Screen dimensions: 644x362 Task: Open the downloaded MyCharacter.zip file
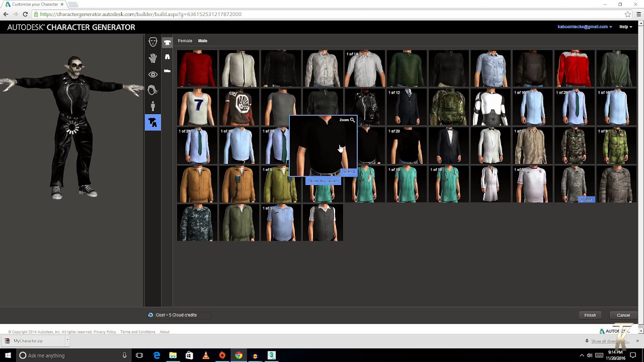point(32,341)
